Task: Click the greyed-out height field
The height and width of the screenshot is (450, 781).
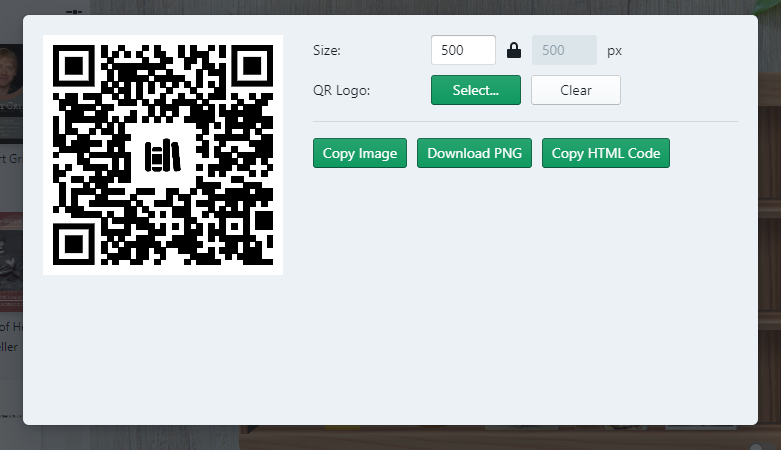Action: (564, 50)
